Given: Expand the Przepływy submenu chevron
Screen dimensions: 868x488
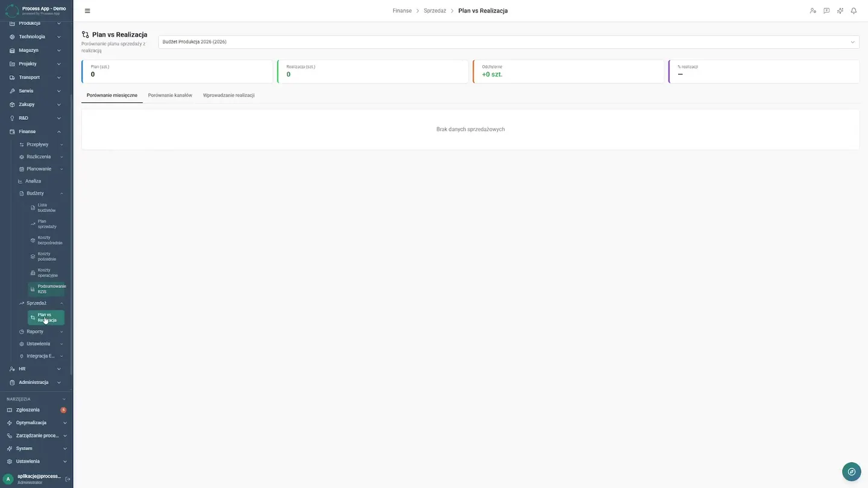Looking at the screenshot, I should (61, 145).
